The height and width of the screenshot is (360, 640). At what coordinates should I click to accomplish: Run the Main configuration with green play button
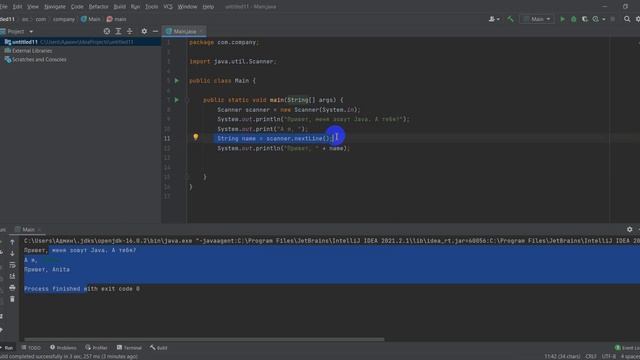pos(562,19)
